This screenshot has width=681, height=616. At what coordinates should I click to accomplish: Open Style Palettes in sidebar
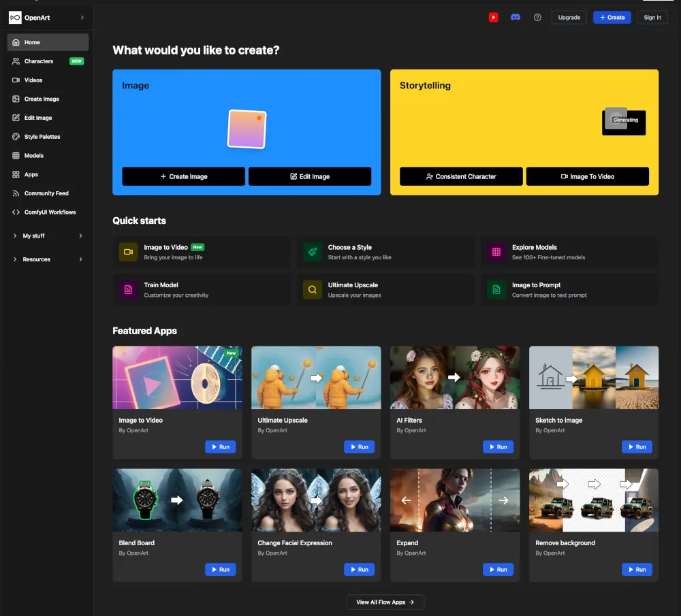point(48,137)
